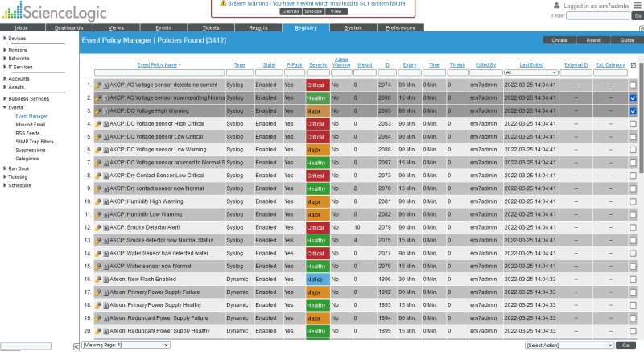Open the hamburger menu icon at top right
Screen dimensions: 644x352
(x=637, y=6)
